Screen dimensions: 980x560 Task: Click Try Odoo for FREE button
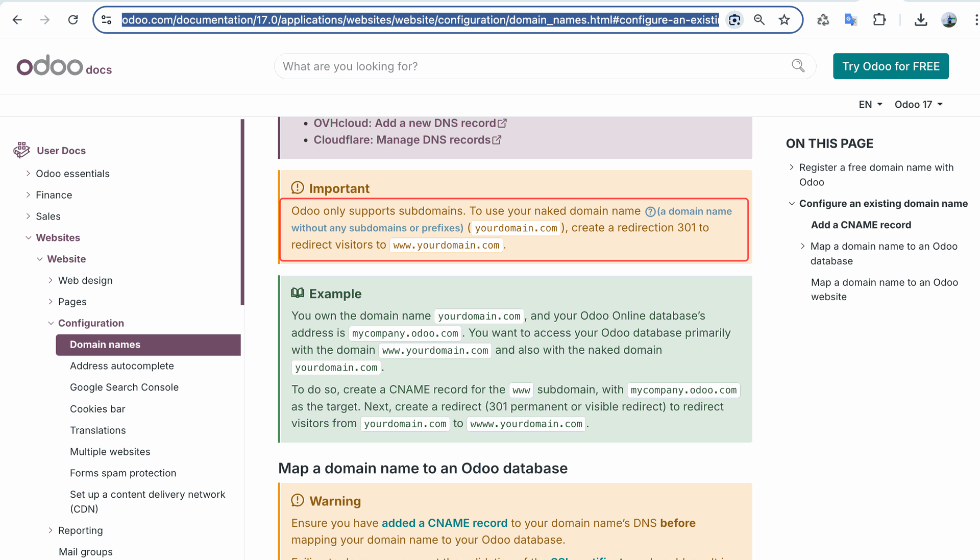(x=891, y=66)
